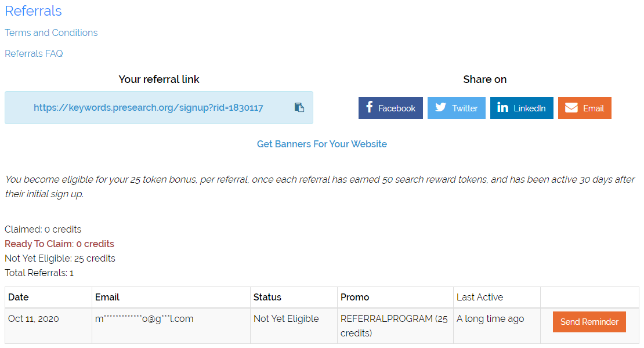Click Send Reminder for the Oct 11, 2020 referral
The height and width of the screenshot is (348, 644).
[589, 321]
